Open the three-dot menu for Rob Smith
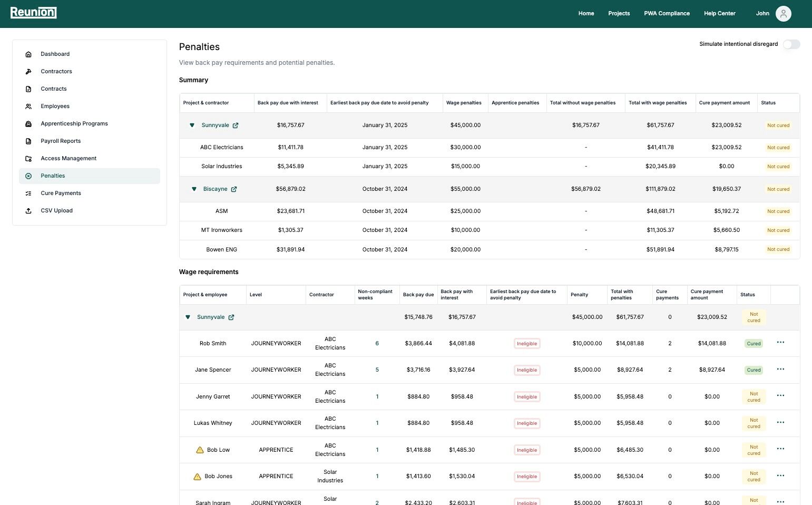 point(780,343)
